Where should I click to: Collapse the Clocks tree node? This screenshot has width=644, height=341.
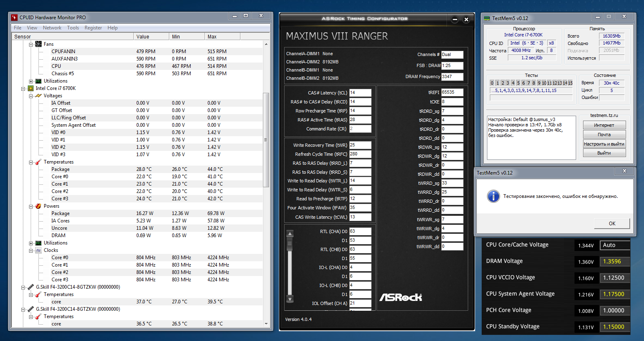[31, 250]
